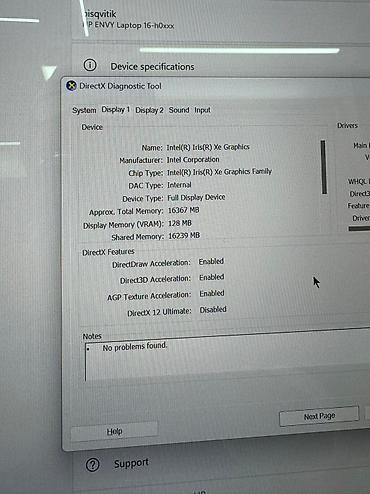This screenshot has width=370, height=494.
Task: Select the 'Intel(R) Iris(R) Xe Graphics' name value
Action: (x=208, y=147)
